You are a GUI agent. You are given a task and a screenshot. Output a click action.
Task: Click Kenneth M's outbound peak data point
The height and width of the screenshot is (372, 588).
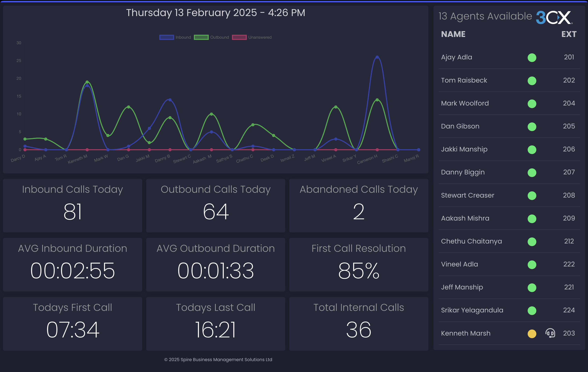click(x=87, y=82)
